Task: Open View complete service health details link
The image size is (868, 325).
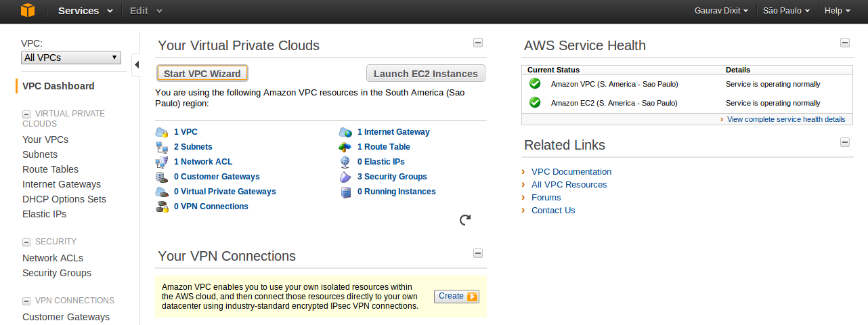Action: pyautogui.click(x=786, y=119)
